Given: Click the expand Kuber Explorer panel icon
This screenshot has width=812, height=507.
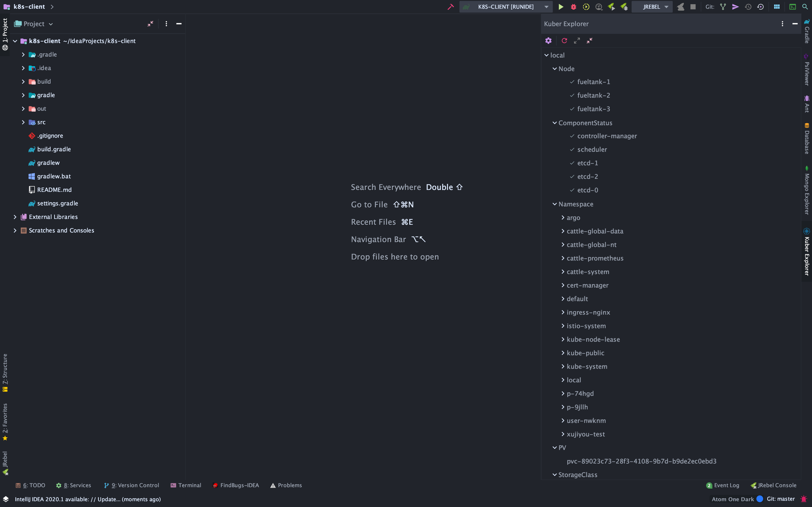Looking at the screenshot, I should [577, 40].
